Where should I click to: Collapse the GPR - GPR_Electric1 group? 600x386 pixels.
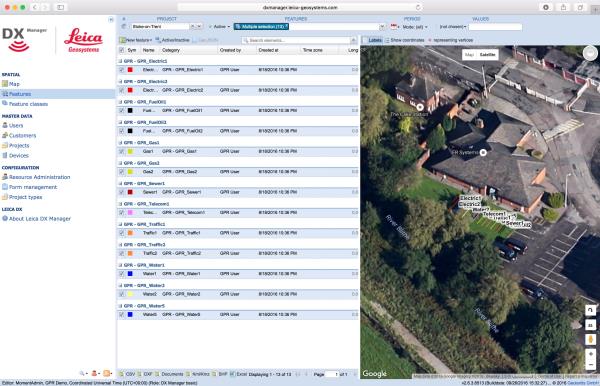click(120, 61)
